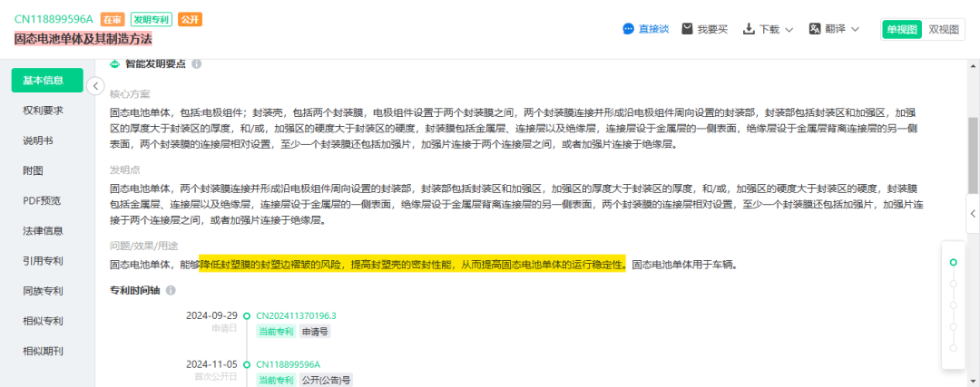This screenshot has height=387, width=980.
Task: Open timeline link CN118899596A
Action: (x=289, y=364)
